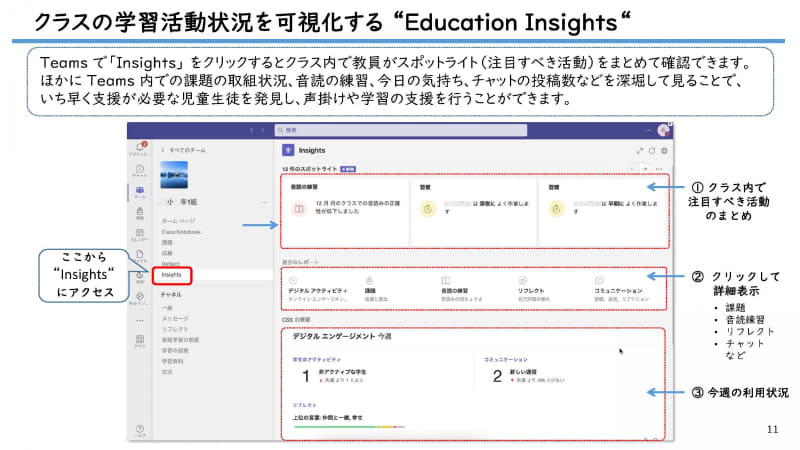Open the class team ellipsis options menu

coord(264,202)
